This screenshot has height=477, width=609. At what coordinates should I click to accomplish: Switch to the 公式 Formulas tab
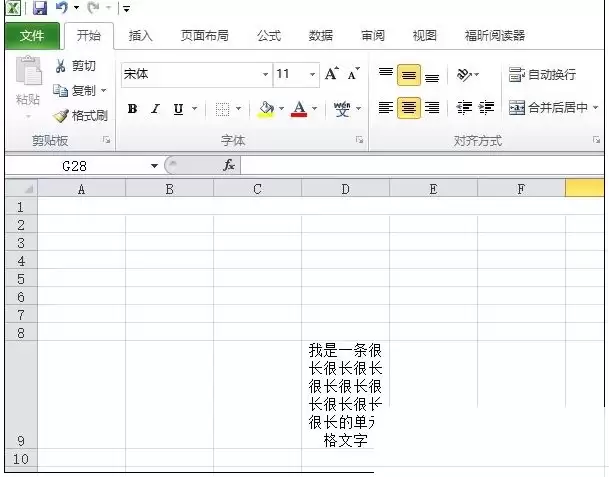point(269,36)
